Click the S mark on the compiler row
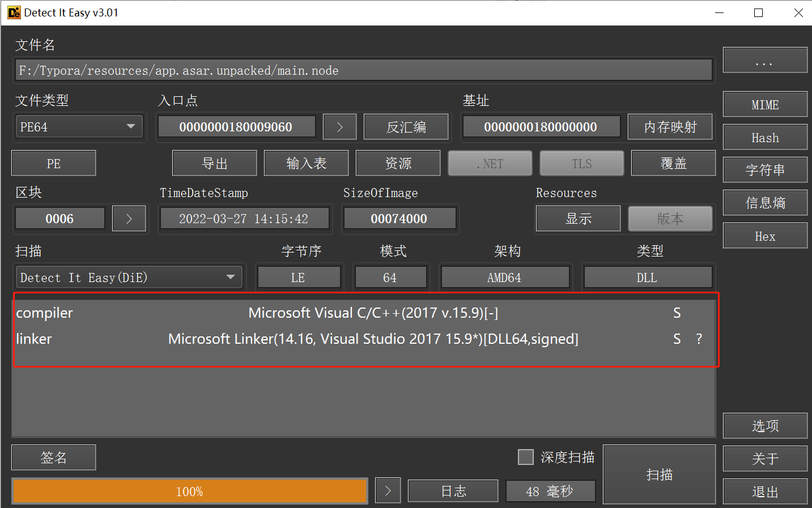This screenshot has width=812, height=508. [677, 313]
